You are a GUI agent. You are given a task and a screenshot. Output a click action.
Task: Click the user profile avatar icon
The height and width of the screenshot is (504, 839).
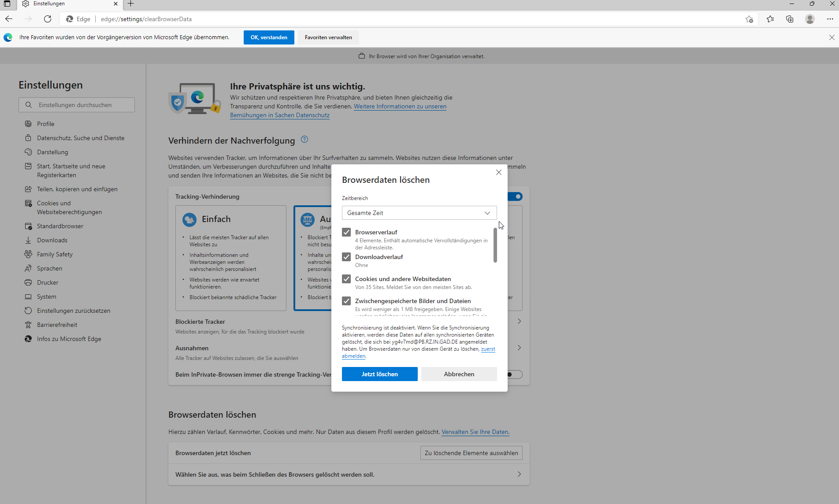tap(809, 19)
